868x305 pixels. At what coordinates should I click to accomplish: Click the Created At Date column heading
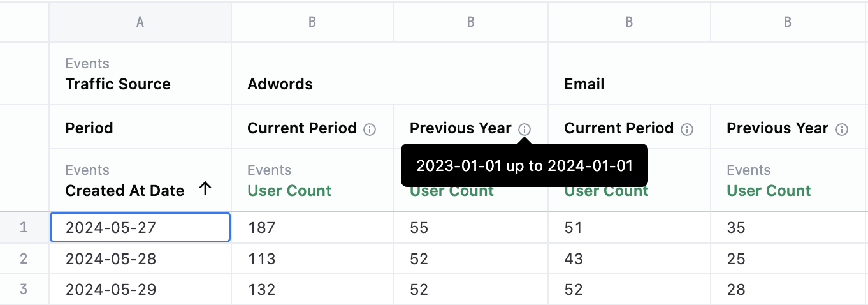click(125, 190)
